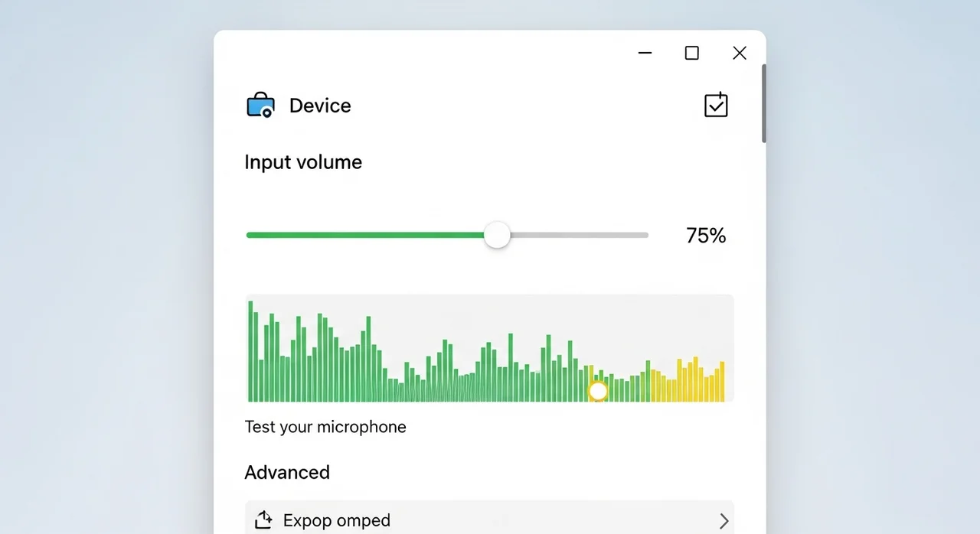Click the Test your microphone link
Image resolution: width=980 pixels, height=534 pixels.
click(325, 427)
